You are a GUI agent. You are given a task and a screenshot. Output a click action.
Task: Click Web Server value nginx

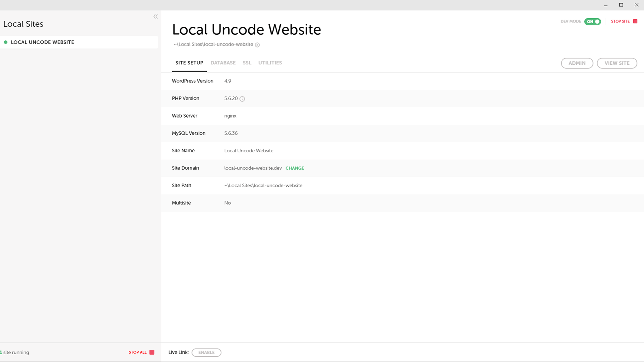point(230,116)
